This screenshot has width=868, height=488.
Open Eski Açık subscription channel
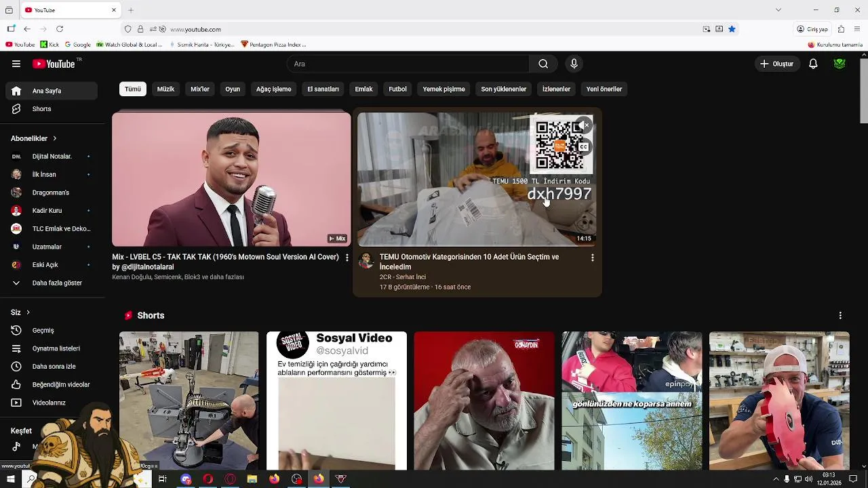pyautogui.click(x=52, y=265)
